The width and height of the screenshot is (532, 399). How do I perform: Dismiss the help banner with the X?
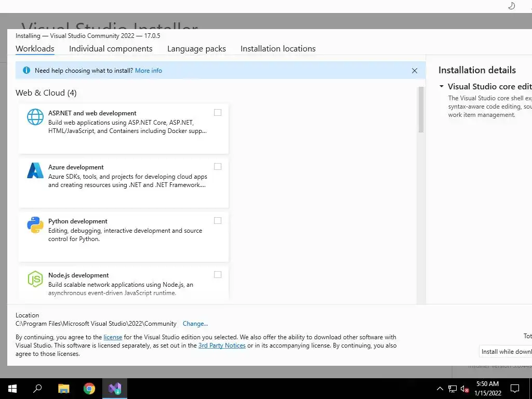click(x=414, y=71)
